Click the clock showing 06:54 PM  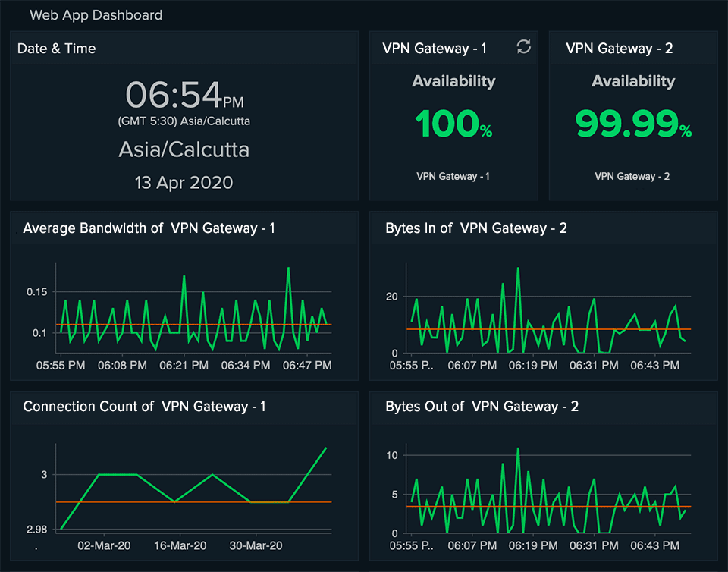[184, 95]
